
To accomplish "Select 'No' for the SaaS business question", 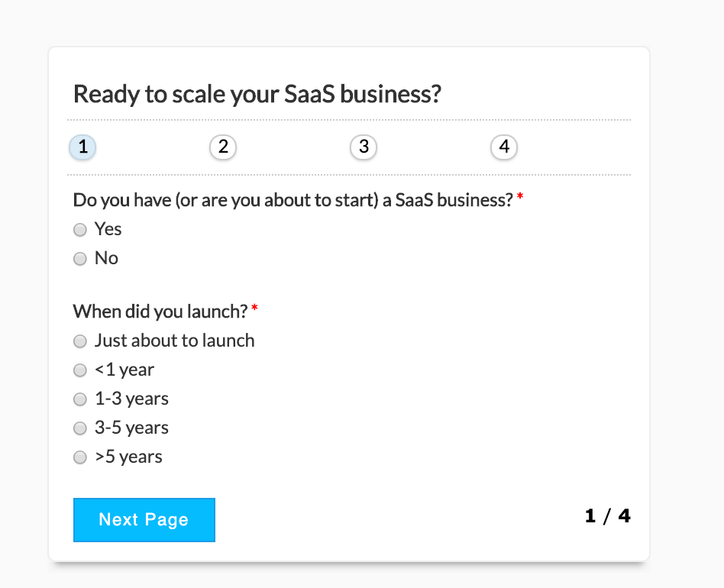I will pyautogui.click(x=80, y=258).
